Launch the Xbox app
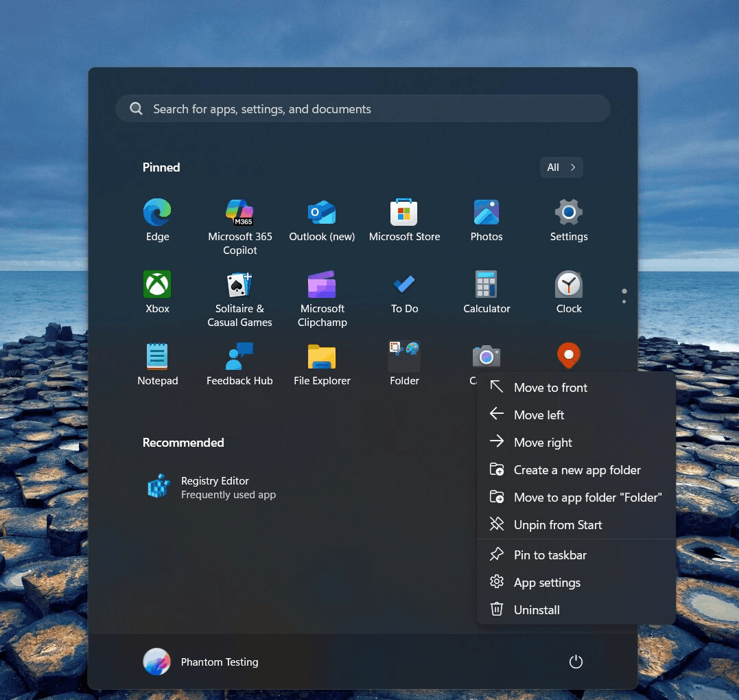Viewport: 739px width, 700px height. click(157, 292)
